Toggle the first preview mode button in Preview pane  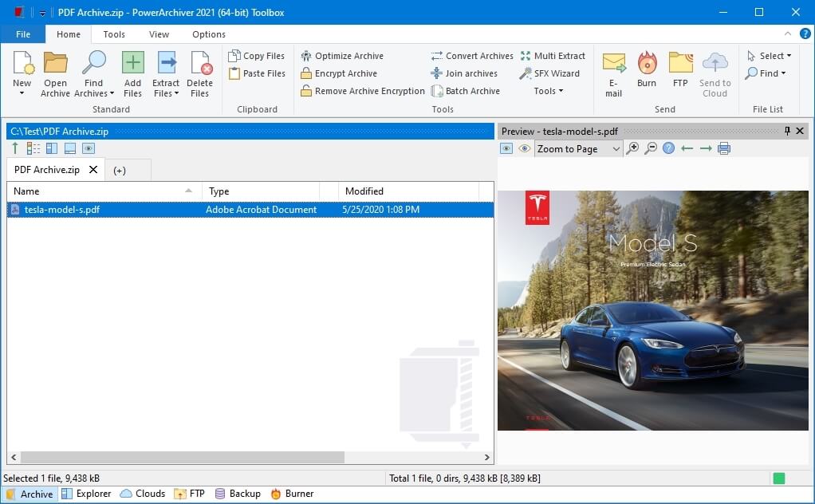(506, 148)
